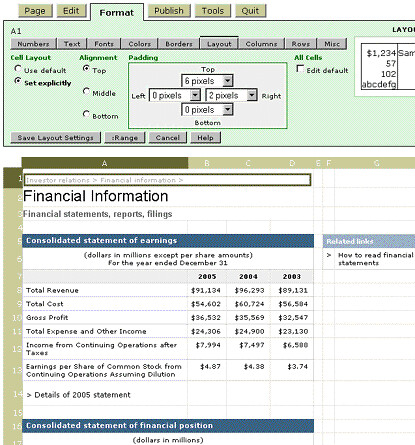The width and height of the screenshot is (415, 445).
Task: Open the Borders sub-tab
Action: point(179,44)
